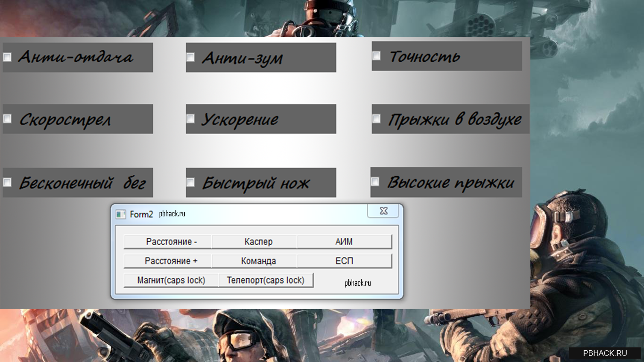Enable Бесконечный бег checkbox
644x362 pixels.
click(7, 182)
